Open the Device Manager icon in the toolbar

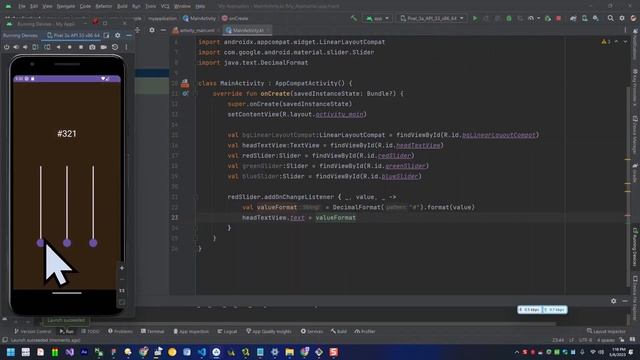[584, 18]
